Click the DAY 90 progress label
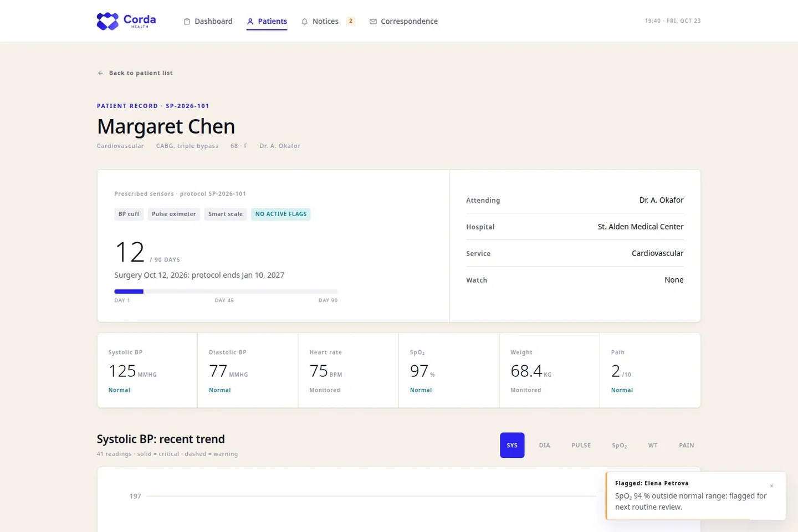 [x=328, y=300]
